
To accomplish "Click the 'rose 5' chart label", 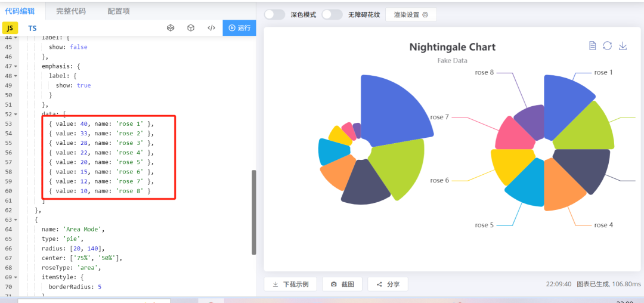I will click(x=484, y=225).
